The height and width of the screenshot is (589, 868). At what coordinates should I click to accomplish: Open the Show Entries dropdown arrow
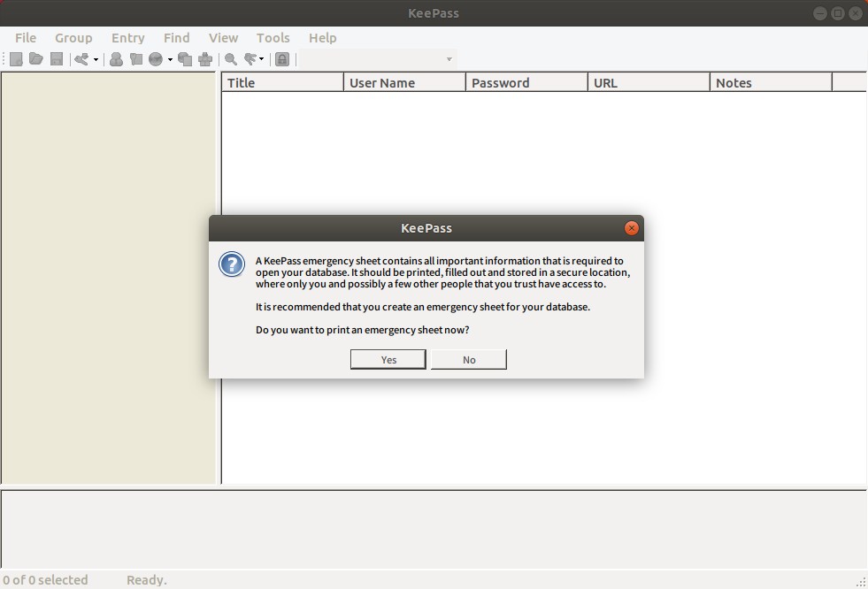pos(262,59)
